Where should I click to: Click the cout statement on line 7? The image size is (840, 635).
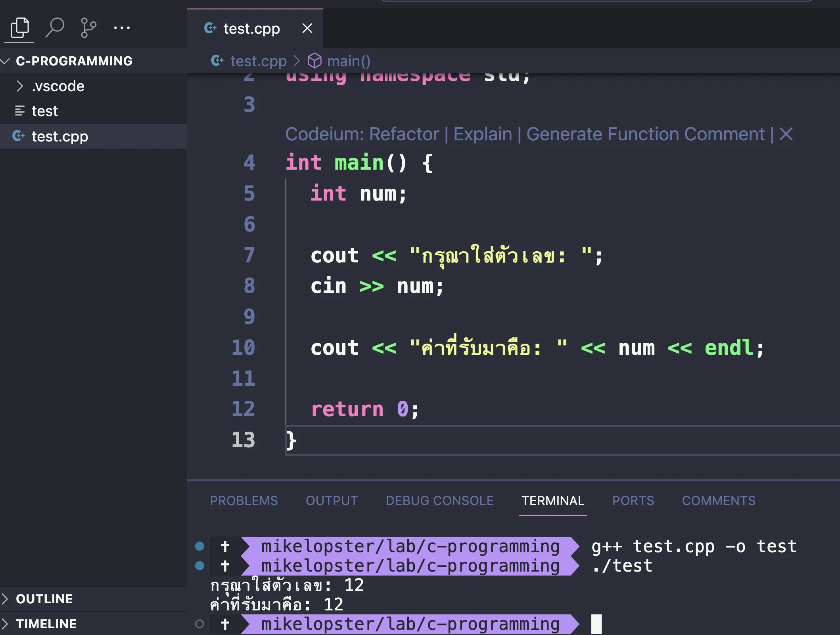click(456, 256)
